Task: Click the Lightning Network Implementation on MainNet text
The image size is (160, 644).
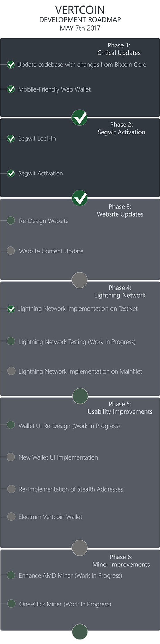Action: coord(80,372)
